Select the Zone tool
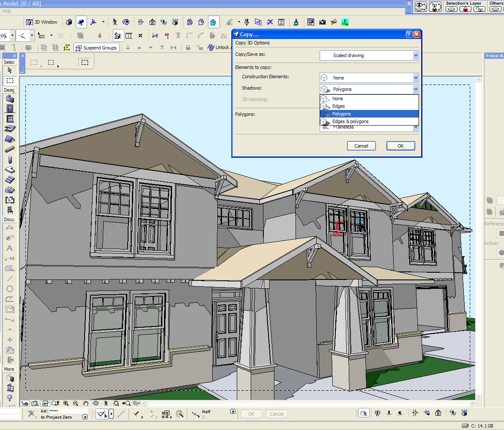This screenshot has width=504, height=430. [10, 200]
